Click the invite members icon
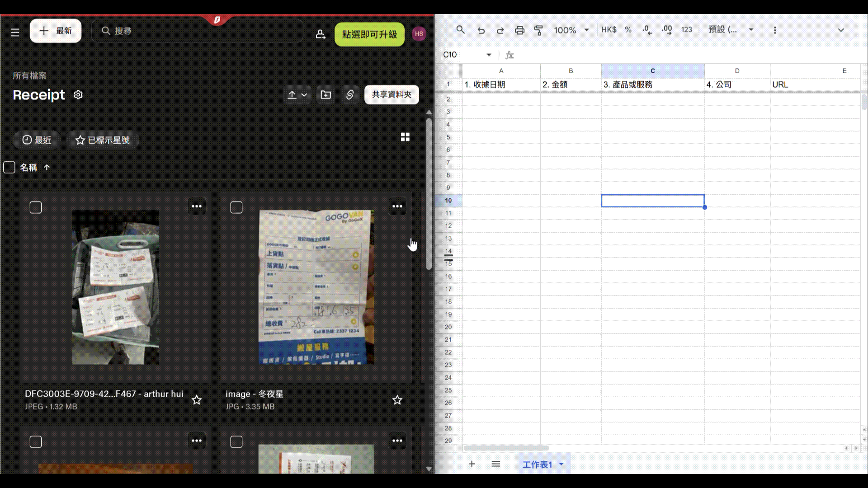 click(x=321, y=34)
